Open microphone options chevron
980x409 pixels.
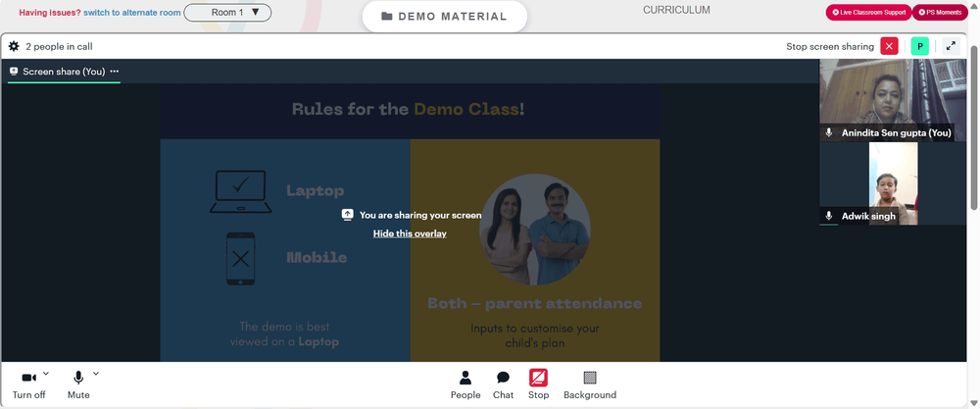[x=96, y=374]
